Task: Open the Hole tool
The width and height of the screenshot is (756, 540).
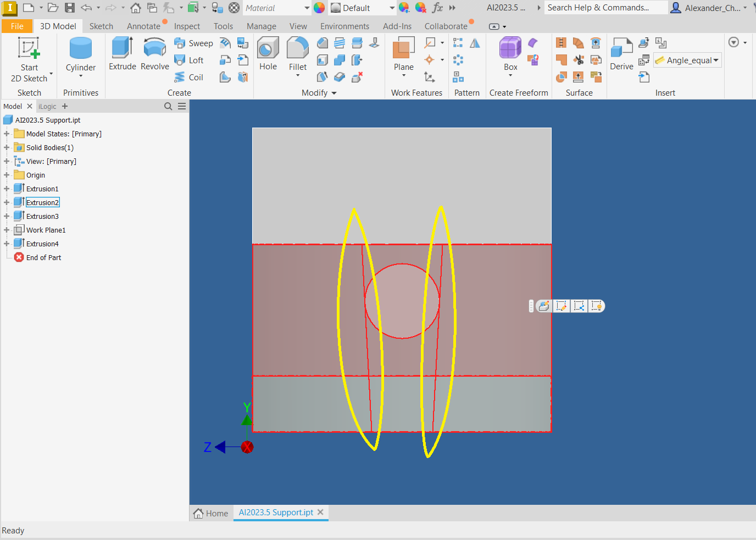Action: pos(268,53)
